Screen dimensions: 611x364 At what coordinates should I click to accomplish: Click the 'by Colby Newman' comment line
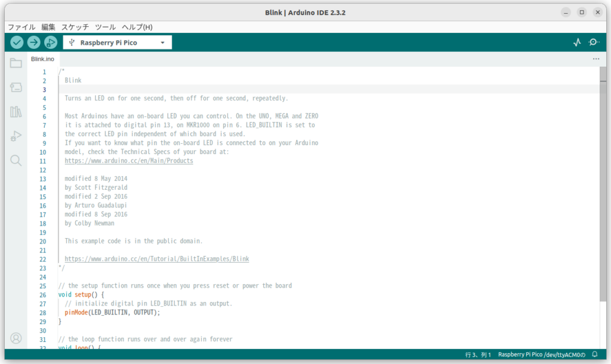point(90,223)
